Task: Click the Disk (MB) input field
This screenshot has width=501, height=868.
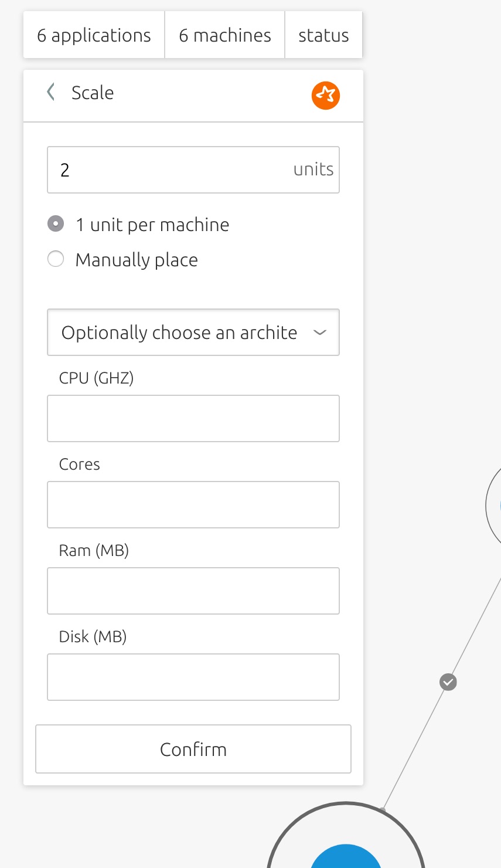Action: [193, 677]
